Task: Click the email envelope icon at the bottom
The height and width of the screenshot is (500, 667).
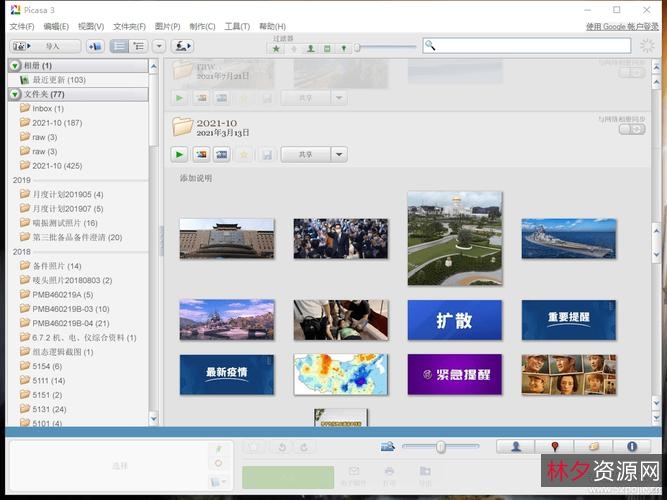Action: point(353,471)
